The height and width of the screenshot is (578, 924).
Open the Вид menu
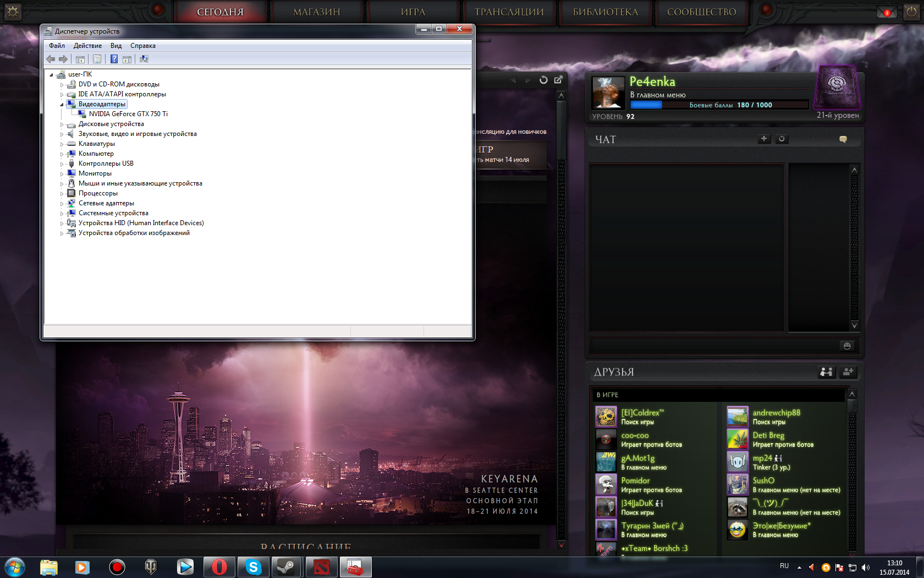click(116, 46)
